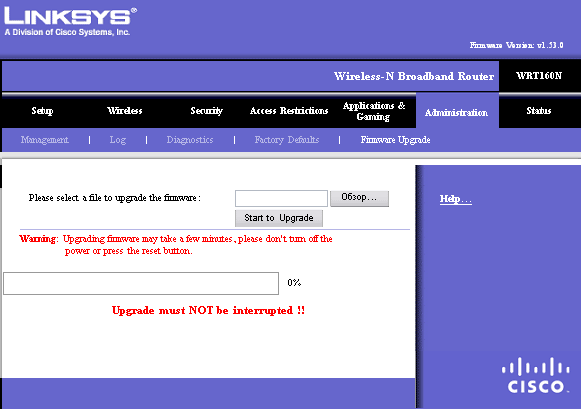Click the Linksys logo
The width and height of the screenshot is (581, 410).
click(x=70, y=21)
